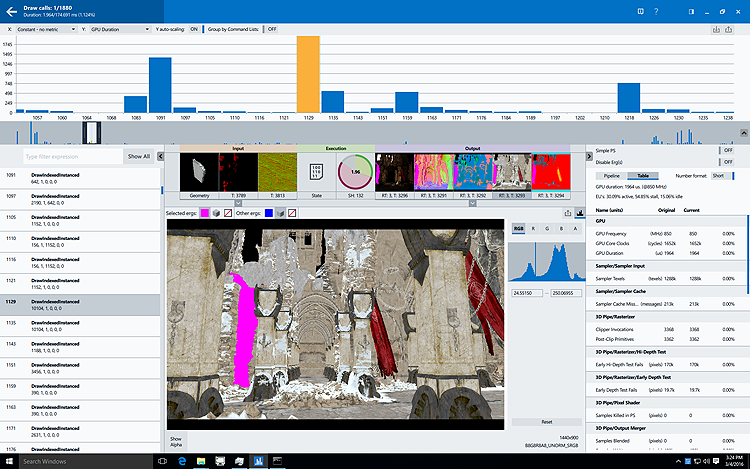Image resolution: width=750 pixels, height=469 pixels.
Task: Open File Explorer from taskbar
Action: (x=201, y=461)
